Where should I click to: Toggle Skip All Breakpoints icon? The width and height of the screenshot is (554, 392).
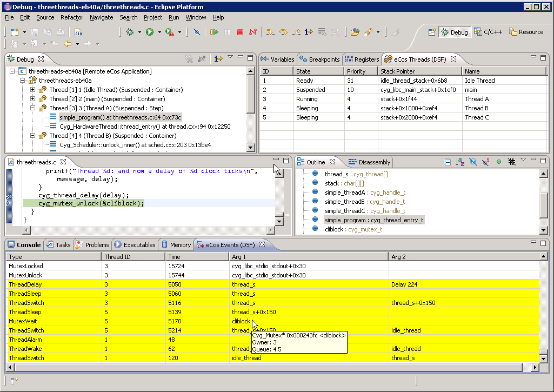pyautogui.click(x=197, y=32)
